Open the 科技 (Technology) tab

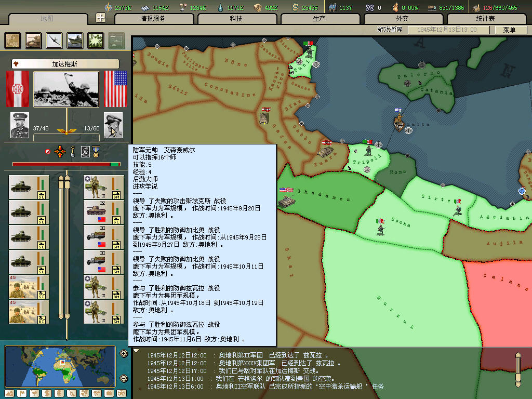pyautogui.click(x=236, y=19)
